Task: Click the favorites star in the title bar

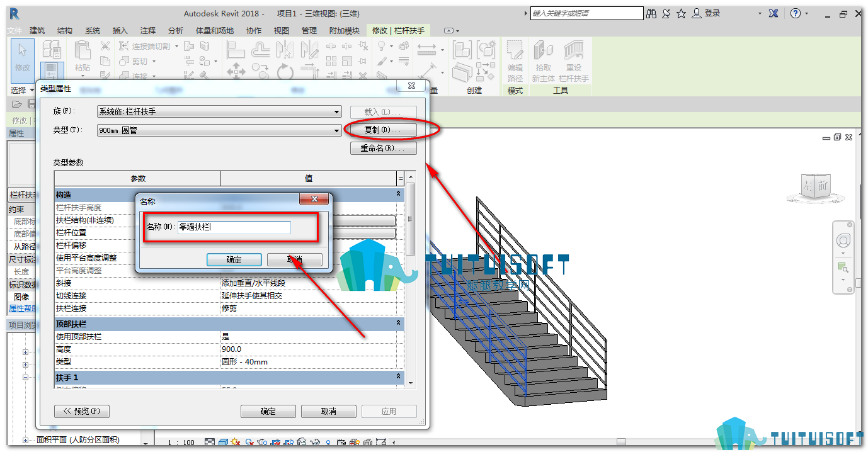Action: [x=681, y=13]
